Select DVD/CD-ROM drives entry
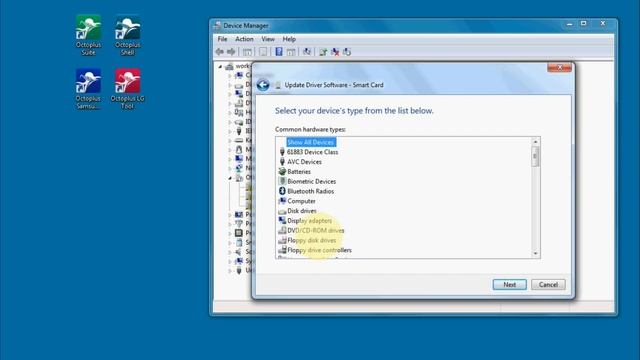This screenshot has width=640, height=360. pyautogui.click(x=316, y=230)
